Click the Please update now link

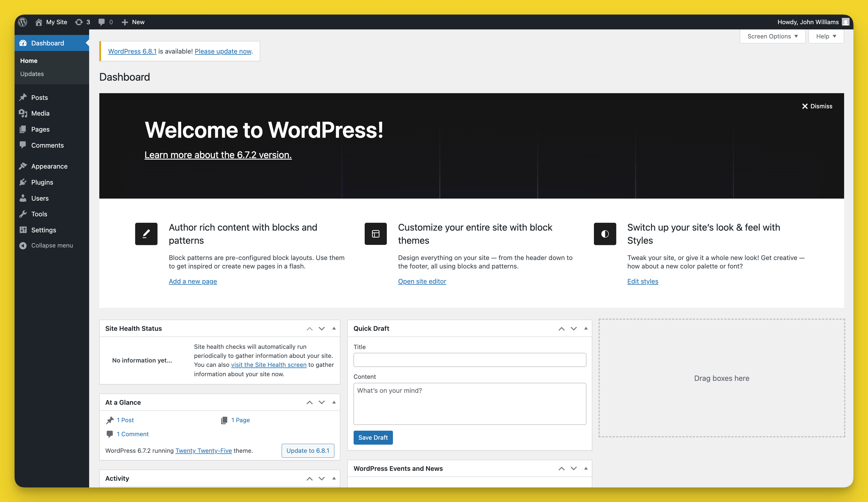223,51
